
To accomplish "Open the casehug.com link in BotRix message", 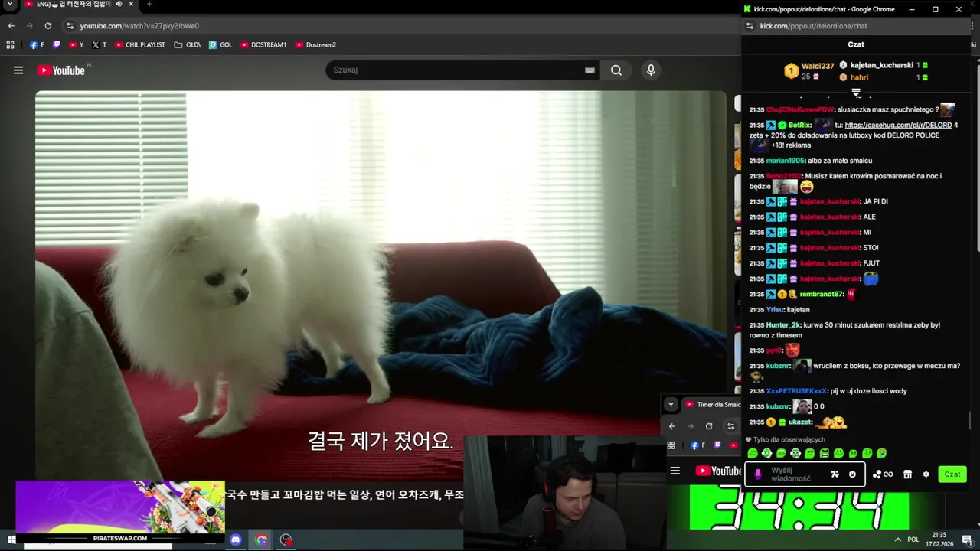I will pos(898,125).
